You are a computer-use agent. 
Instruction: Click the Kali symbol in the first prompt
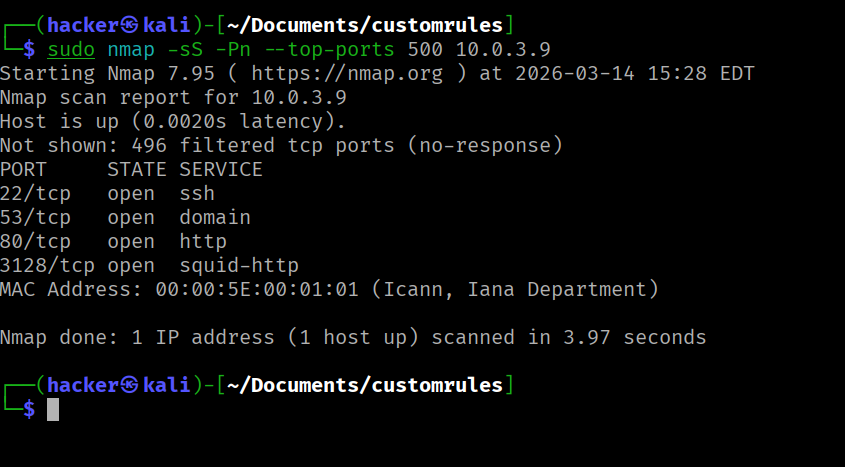130,24
